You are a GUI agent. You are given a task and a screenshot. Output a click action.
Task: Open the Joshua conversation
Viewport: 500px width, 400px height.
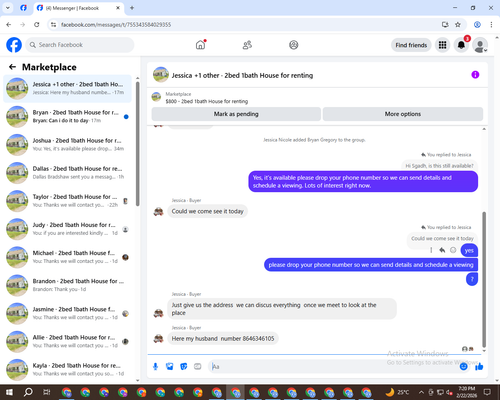pos(67,145)
